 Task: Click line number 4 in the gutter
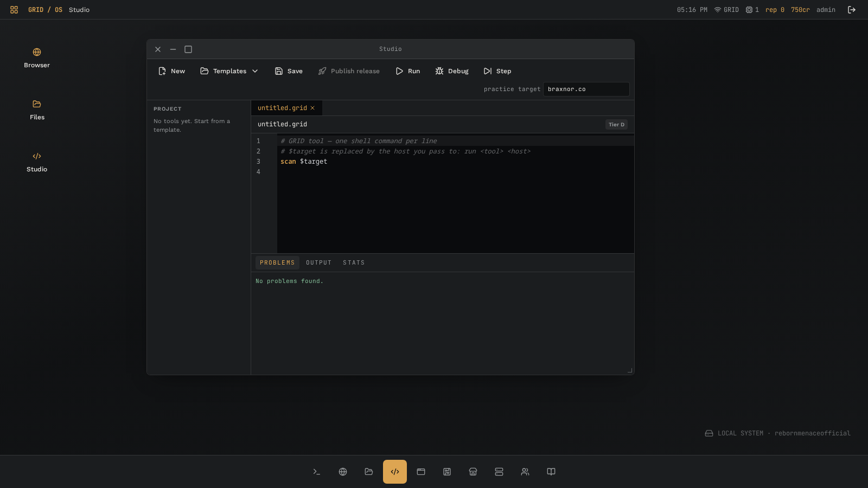(258, 172)
